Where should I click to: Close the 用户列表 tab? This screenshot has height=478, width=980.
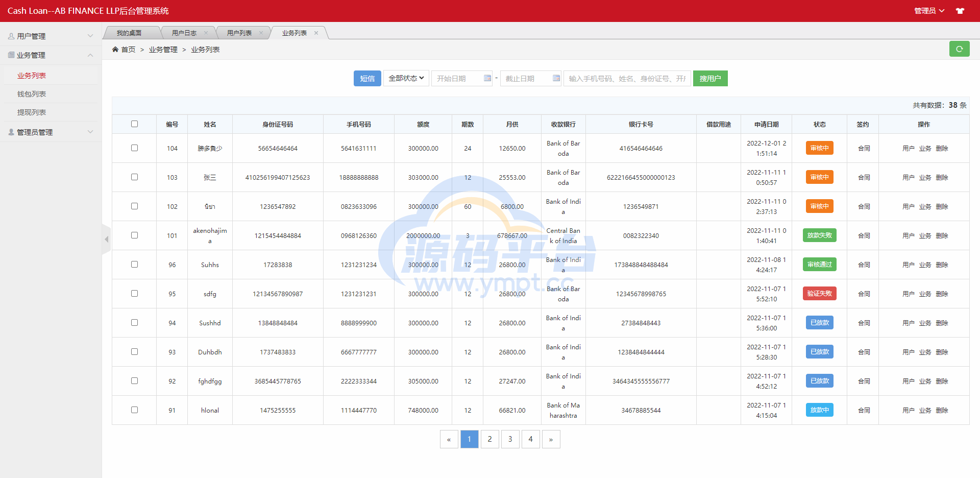click(261, 33)
